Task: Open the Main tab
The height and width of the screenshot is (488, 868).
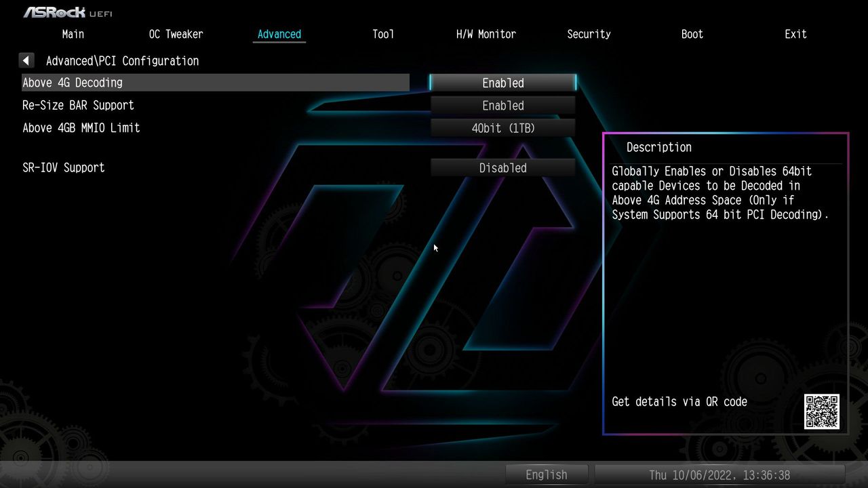Action: pyautogui.click(x=73, y=34)
